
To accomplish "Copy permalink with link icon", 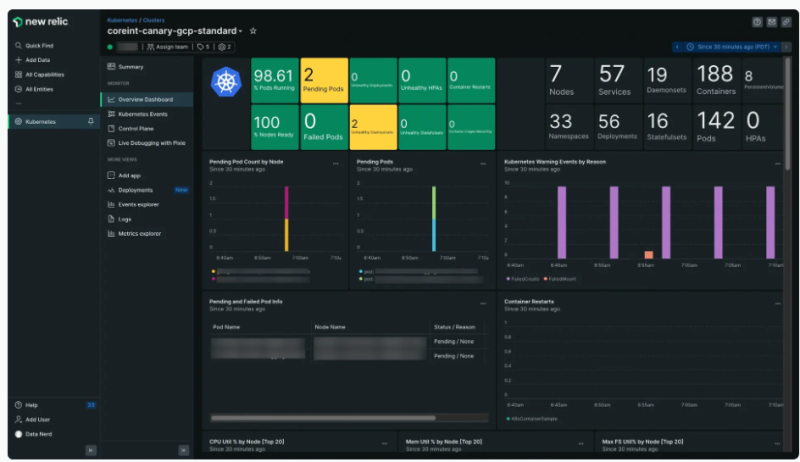I will [x=786, y=22].
